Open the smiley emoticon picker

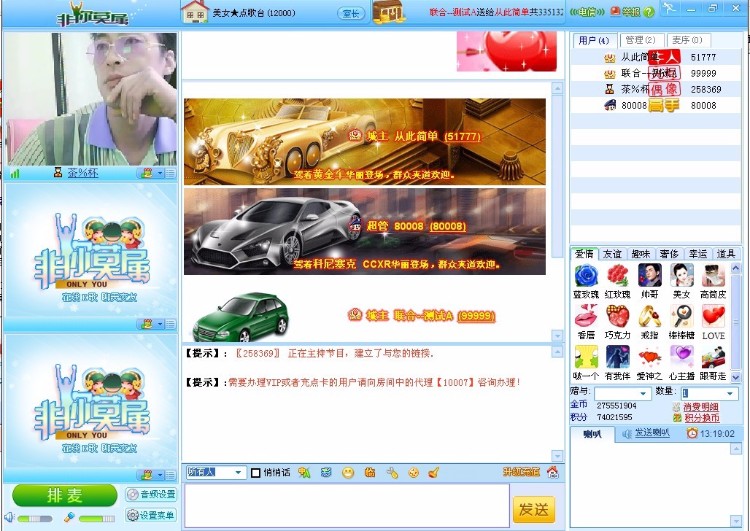[348, 473]
